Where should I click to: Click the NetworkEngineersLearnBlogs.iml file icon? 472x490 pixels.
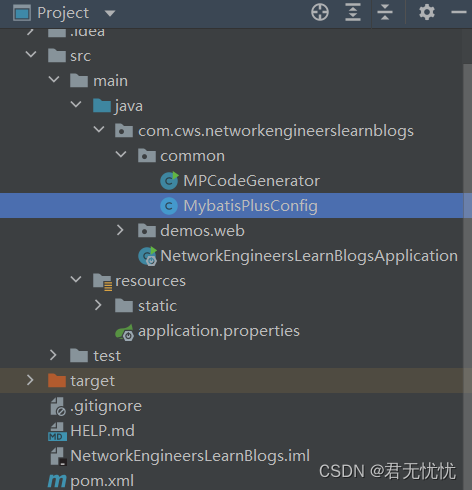click(x=58, y=456)
